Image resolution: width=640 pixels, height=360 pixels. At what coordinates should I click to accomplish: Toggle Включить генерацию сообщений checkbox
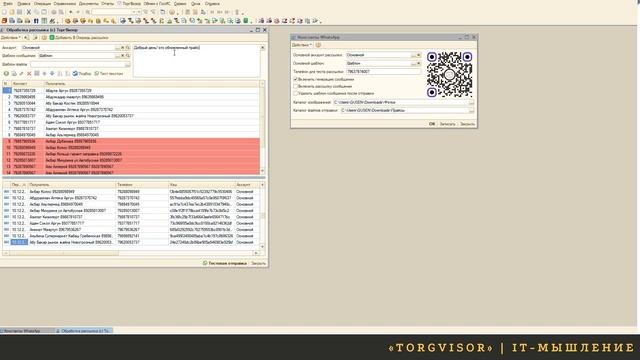coord(296,79)
